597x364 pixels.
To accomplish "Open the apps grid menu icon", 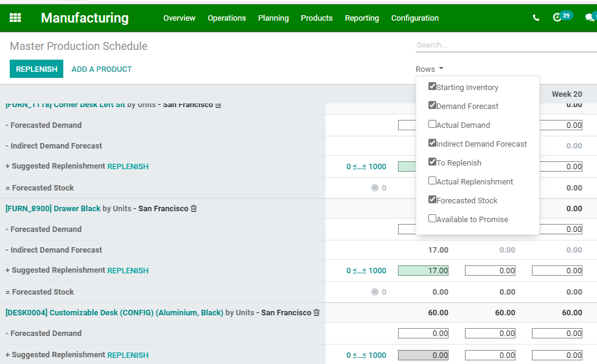I will (15, 18).
